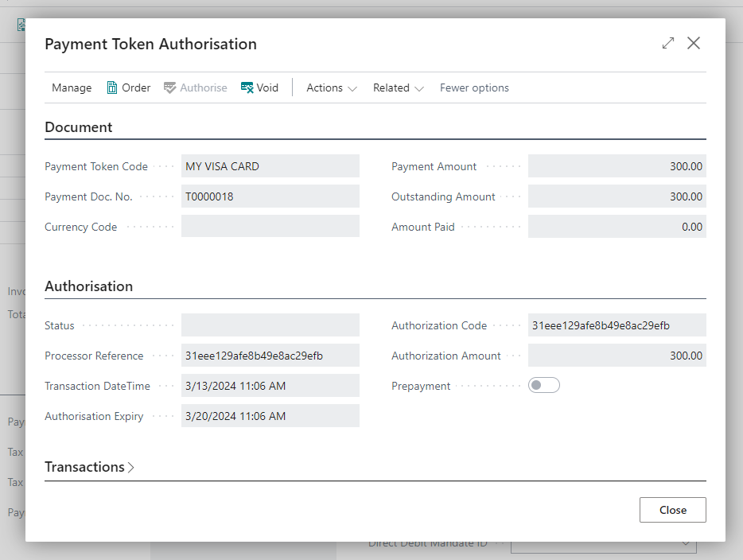
Task: Click the Transaction DateTime field
Action: [270, 386]
